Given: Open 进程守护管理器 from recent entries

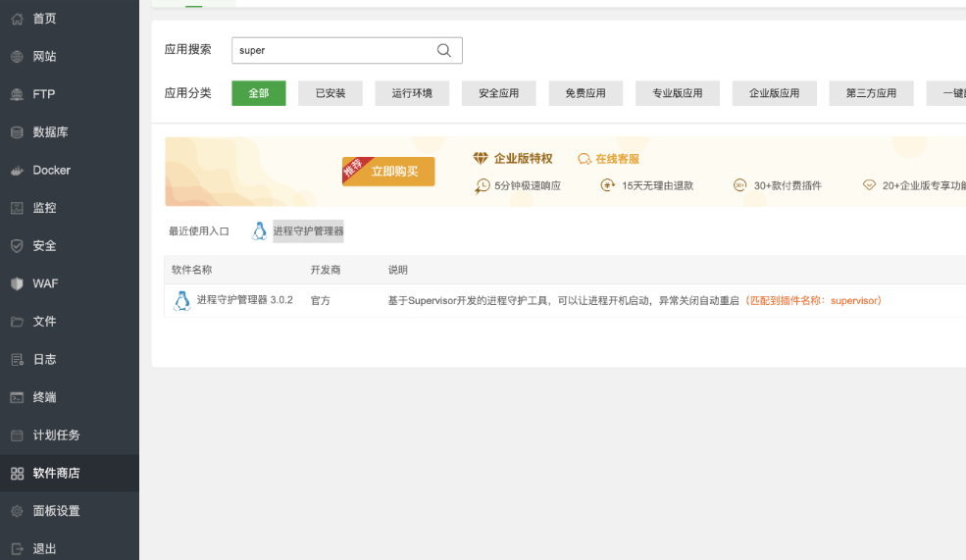Looking at the screenshot, I should click(308, 231).
